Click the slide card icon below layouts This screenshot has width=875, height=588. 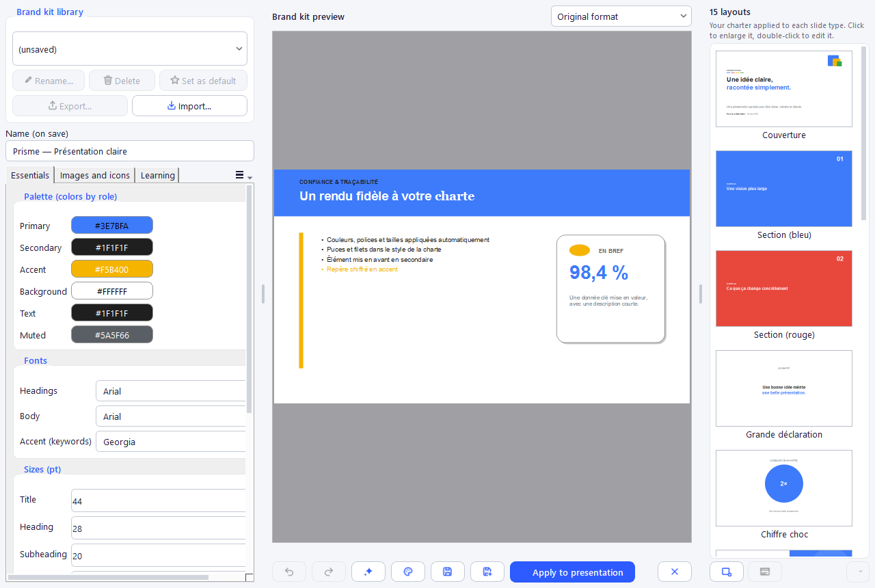point(765,572)
